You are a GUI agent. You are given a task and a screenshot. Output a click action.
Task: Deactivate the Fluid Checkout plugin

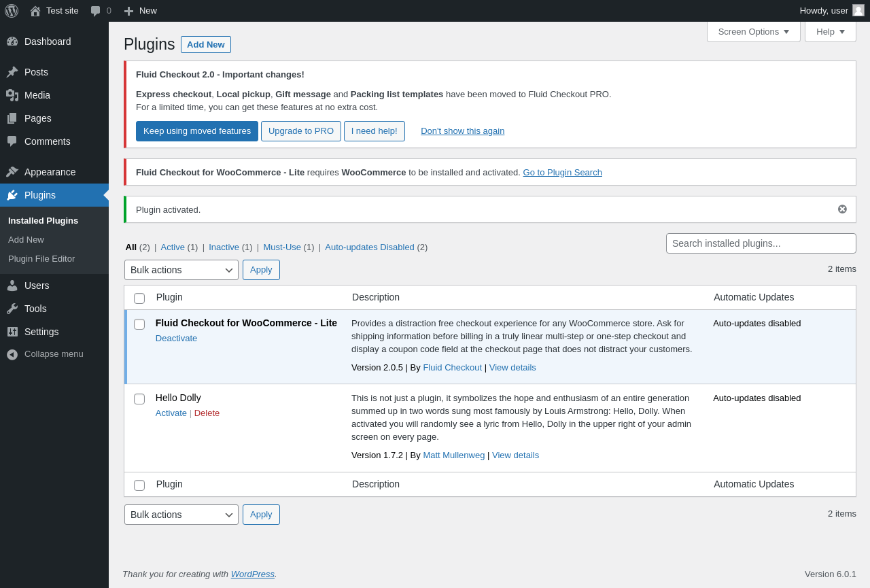pos(176,339)
